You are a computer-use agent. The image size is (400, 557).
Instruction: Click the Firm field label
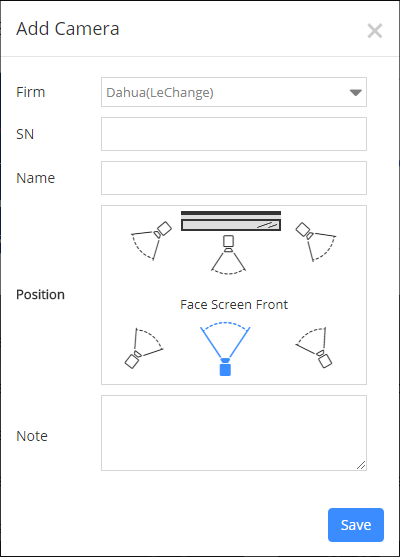pos(31,92)
